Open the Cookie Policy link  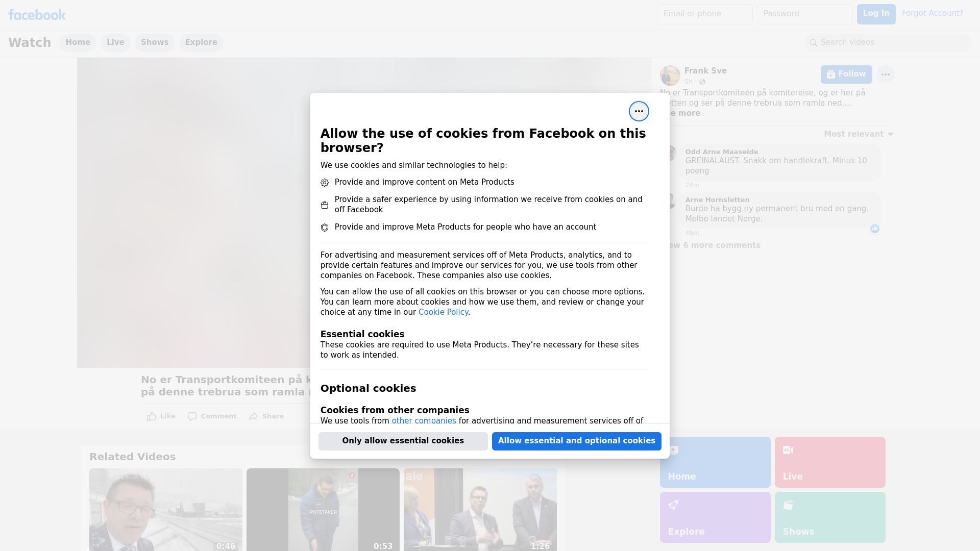[x=443, y=312]
